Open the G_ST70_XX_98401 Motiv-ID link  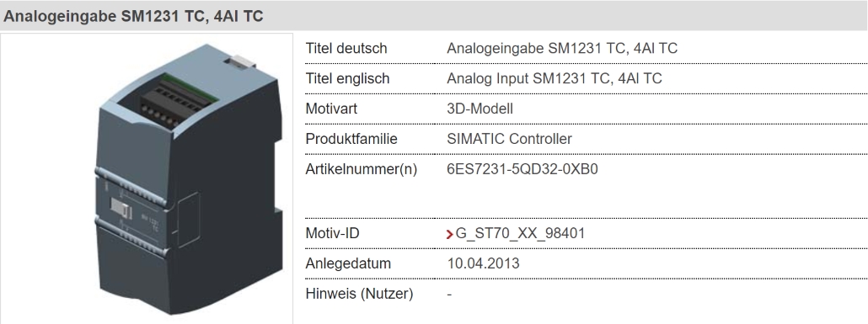point(520,233)
